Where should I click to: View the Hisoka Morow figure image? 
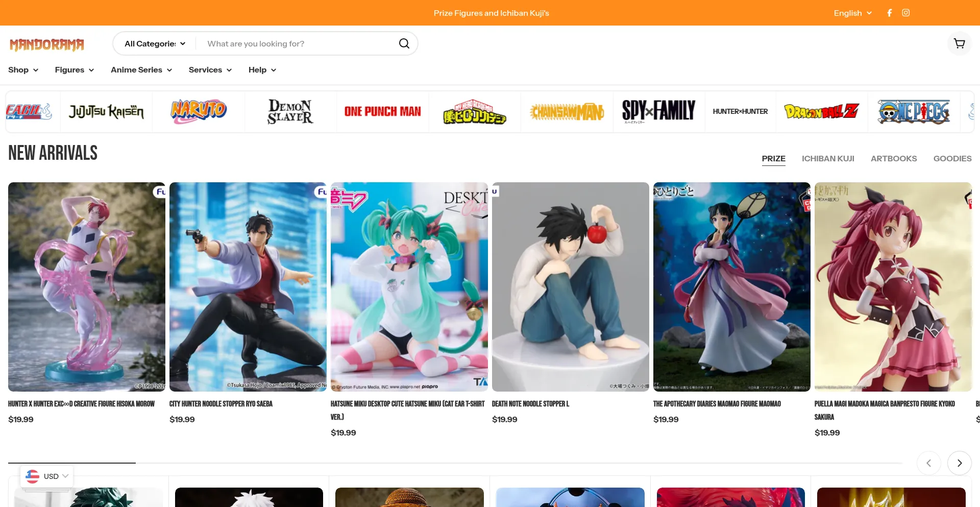click(x=87, y=287)
